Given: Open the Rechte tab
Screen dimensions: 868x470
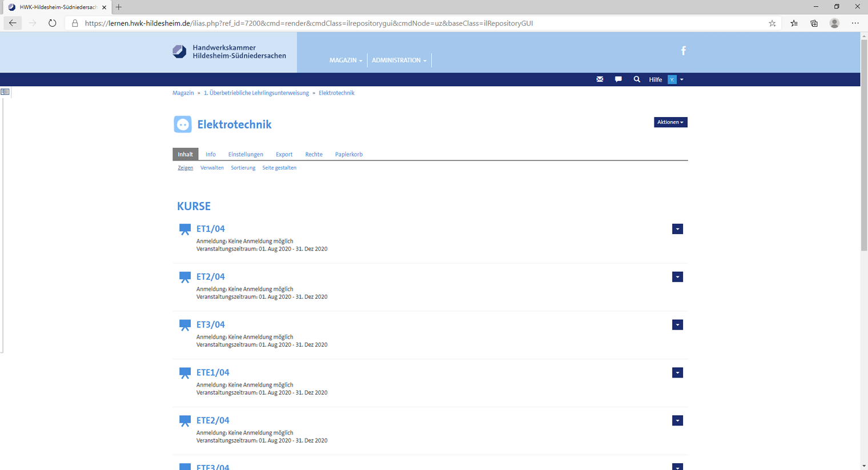Looking at the screenshot, I should coord(314,154).
